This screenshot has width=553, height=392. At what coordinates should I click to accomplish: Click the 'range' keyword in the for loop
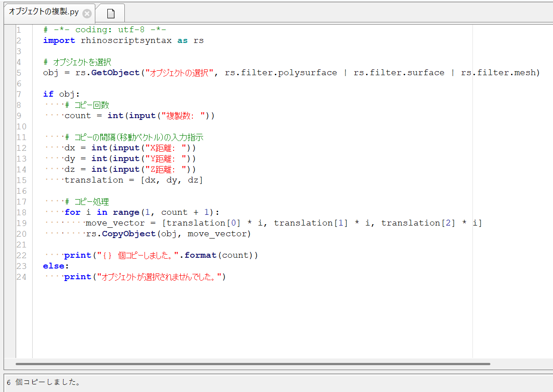click(126, 213)
